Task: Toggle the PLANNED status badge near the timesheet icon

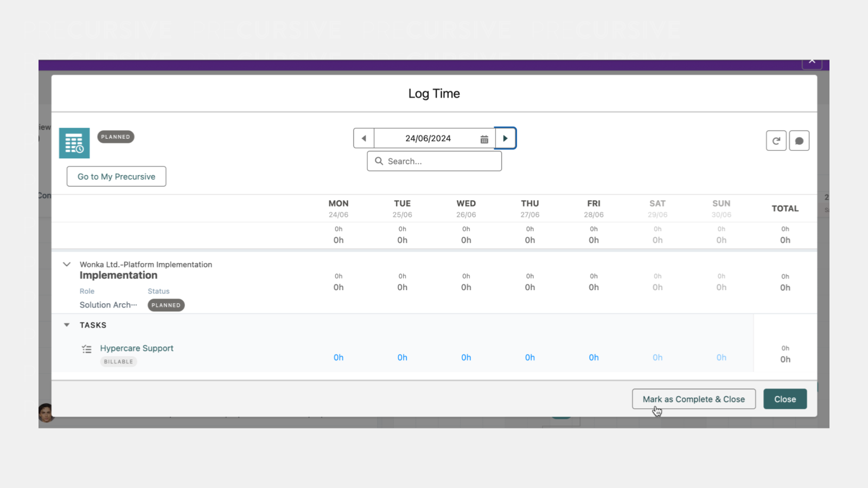Action: (115, 137)
